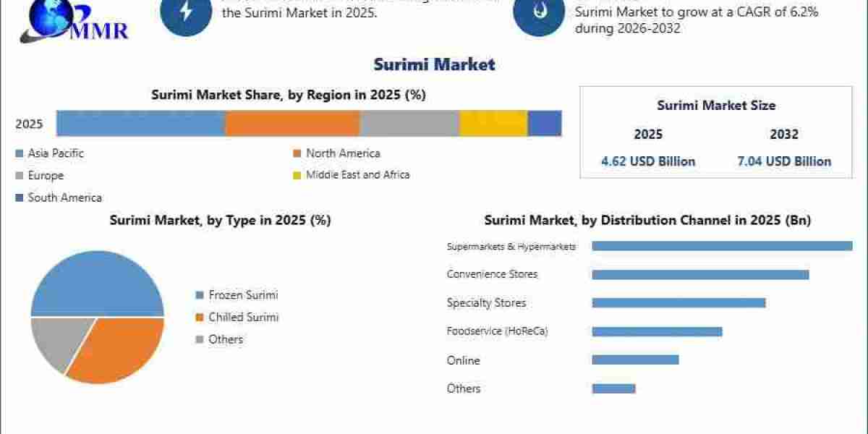Viewport: 868px width, 434px height.
Task: Click the 'Middle East and Africa' legend label
Action: (358, 175)
